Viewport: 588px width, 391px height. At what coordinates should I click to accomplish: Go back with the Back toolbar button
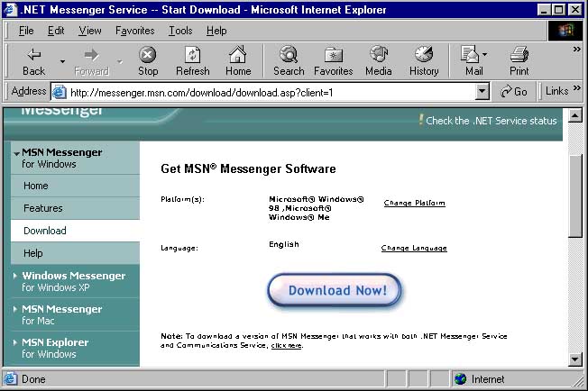click(x=33, y=61)
